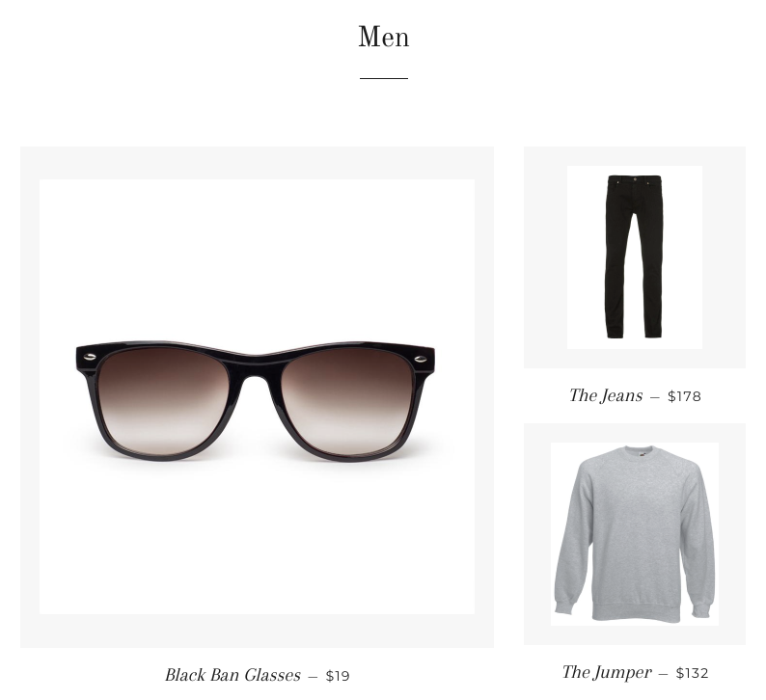Viewport: 766px width, 700px height.
Task: Click the divider line under Men heading
Action: tap(384, 77)
